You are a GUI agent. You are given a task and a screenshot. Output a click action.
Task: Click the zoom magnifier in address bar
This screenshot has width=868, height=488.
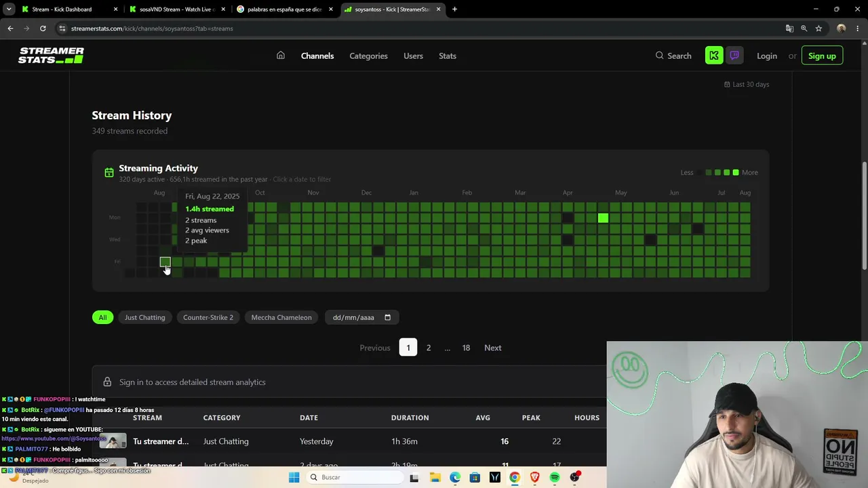804,28
